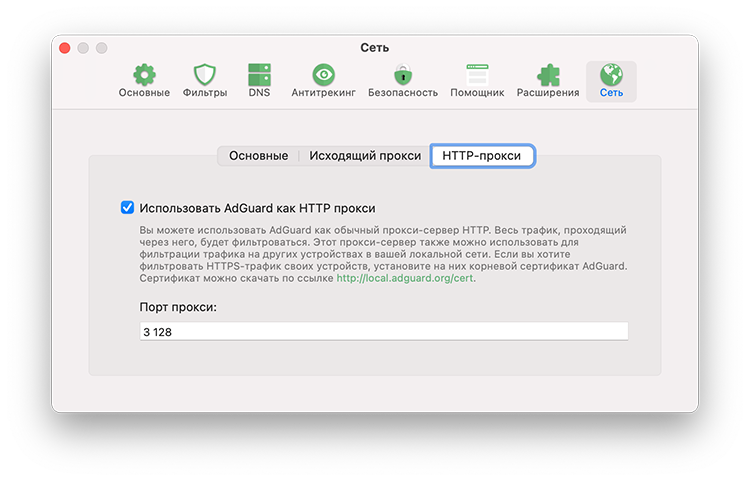Open the Антитрекинг eye pane
750x481 pixels.
click(323, 81)
